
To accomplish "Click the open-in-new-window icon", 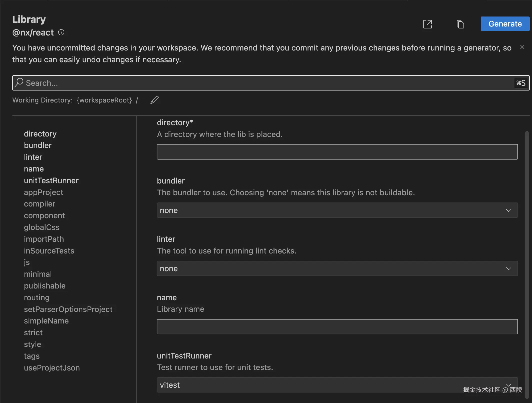I will tap(427, 24).
